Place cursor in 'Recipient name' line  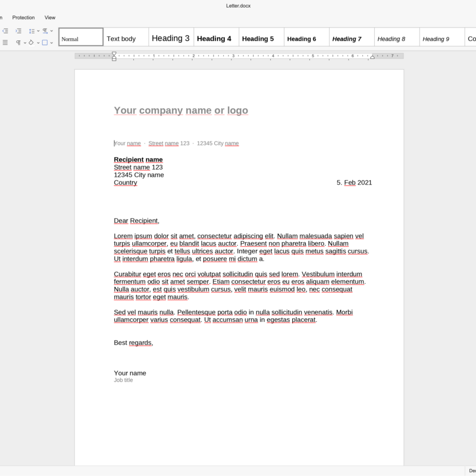(138, 159)
